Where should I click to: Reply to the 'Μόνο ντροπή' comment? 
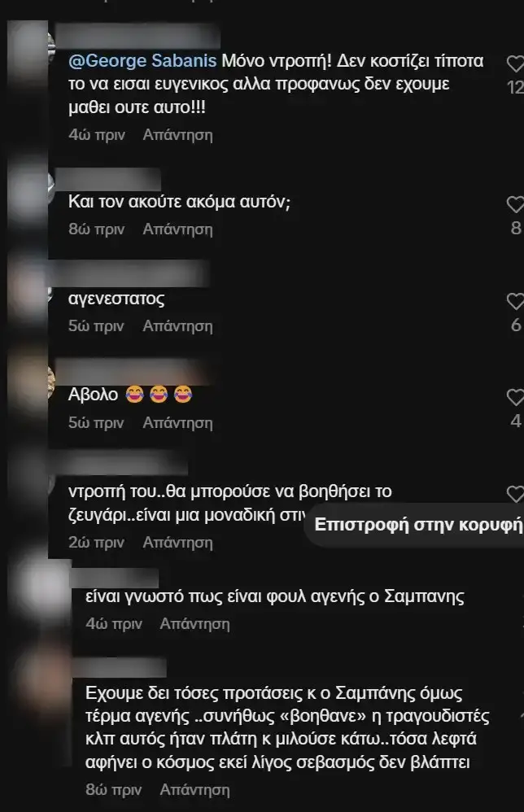177,134
